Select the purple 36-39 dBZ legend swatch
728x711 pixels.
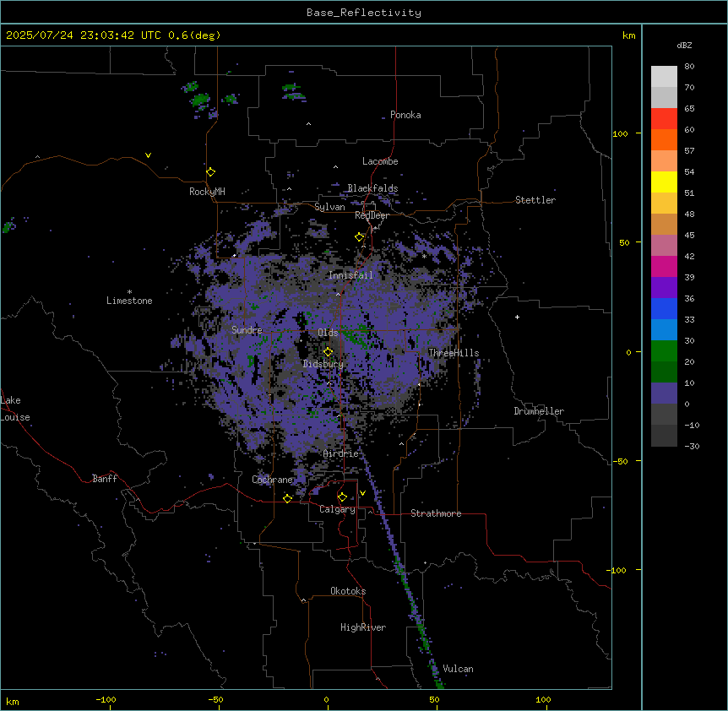point(664,288)
